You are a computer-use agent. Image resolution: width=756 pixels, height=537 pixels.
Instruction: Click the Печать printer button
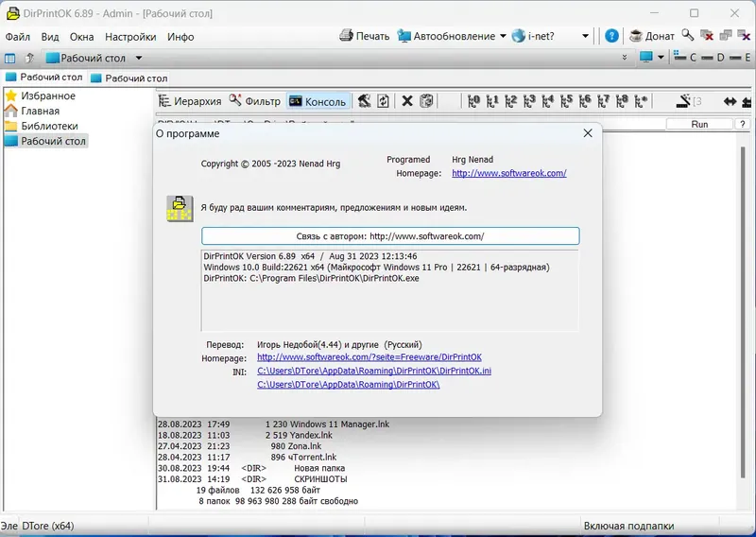click(x=365, y=36)
